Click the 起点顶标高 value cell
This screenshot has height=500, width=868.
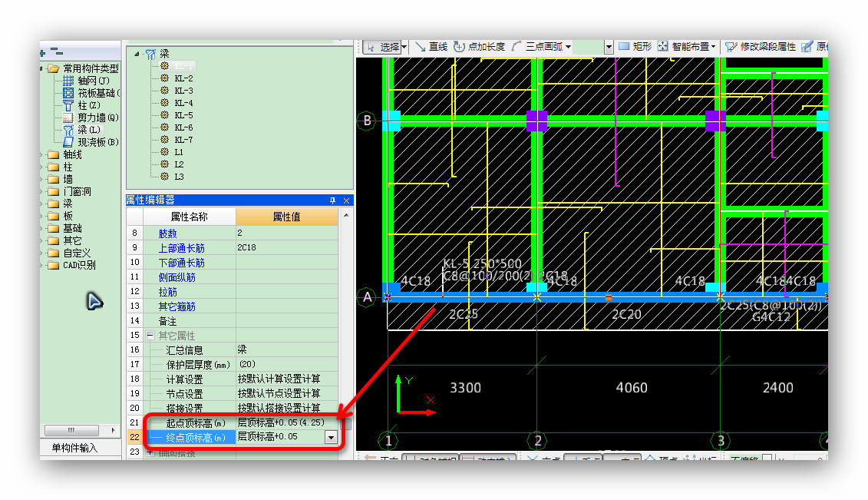[x=287, y=422]
